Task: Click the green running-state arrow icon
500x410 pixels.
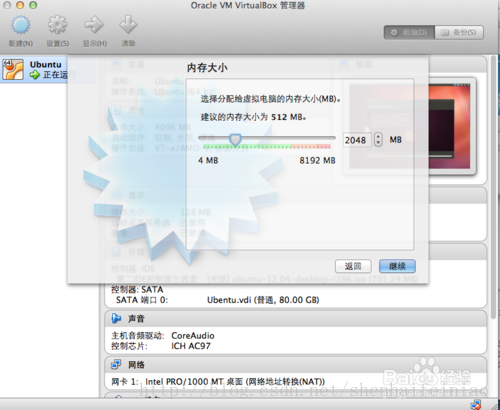Action: coord(34,75)
